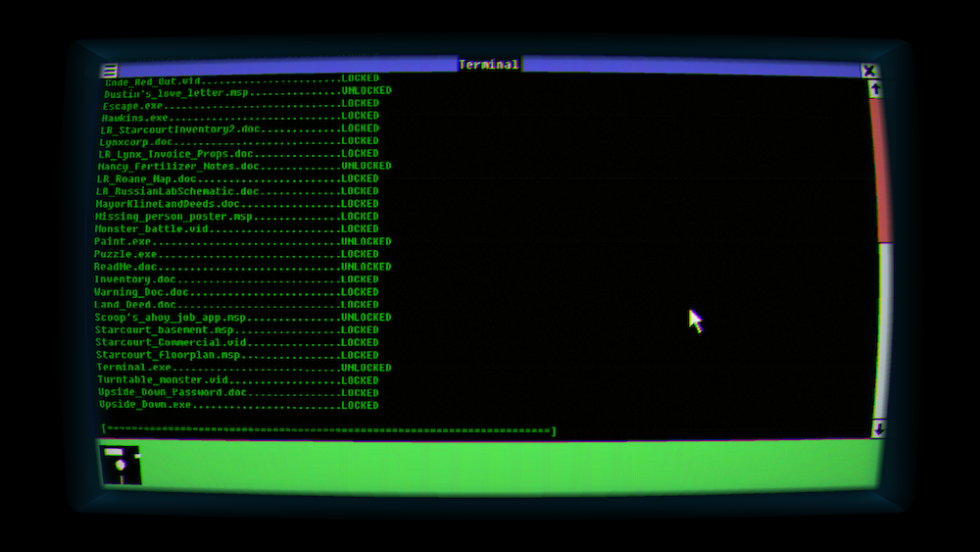Select Terminal.exe entry

coord(244,368)
